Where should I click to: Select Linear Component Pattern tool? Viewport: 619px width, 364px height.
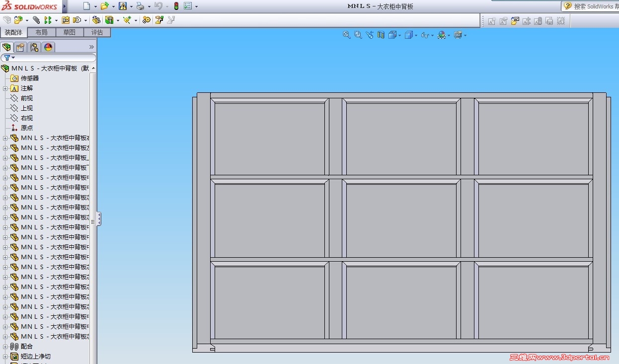(48, 20)
